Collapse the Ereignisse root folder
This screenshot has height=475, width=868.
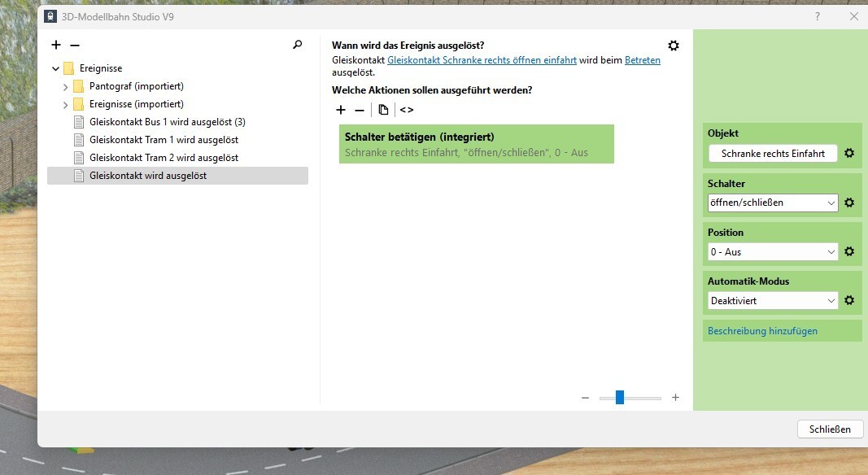coord(55,68)
